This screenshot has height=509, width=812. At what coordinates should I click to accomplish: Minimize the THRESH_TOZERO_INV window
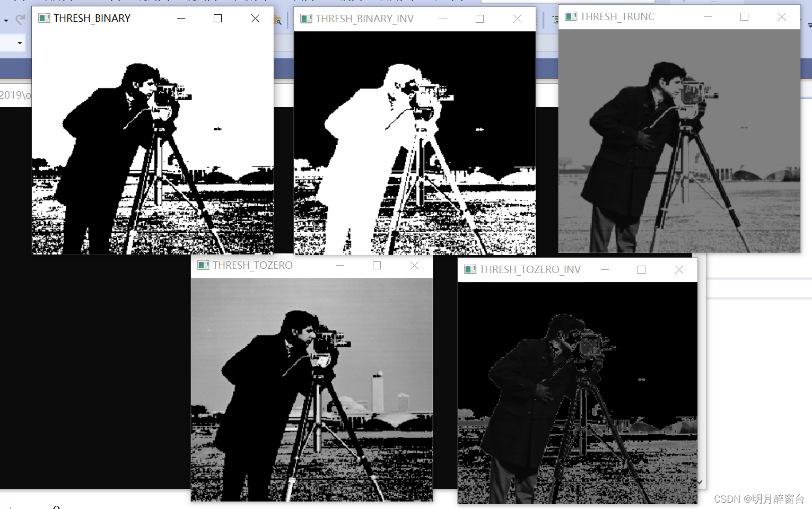pos(605,269)
